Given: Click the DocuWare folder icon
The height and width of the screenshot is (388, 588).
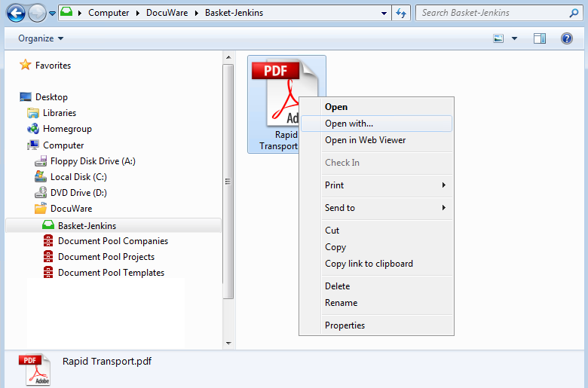Looking at the screenshot, I should click(41, 208).
